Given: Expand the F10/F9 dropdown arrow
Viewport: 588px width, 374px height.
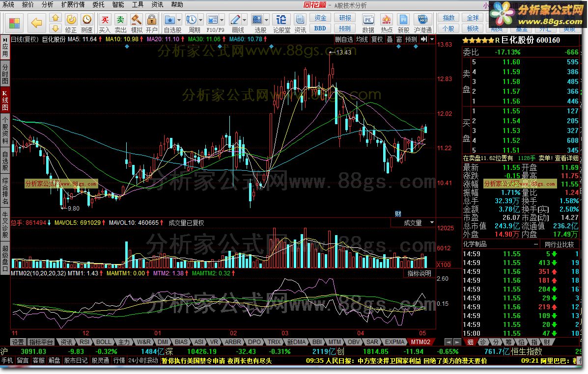Looking at the screenshot, I should 222,20.
